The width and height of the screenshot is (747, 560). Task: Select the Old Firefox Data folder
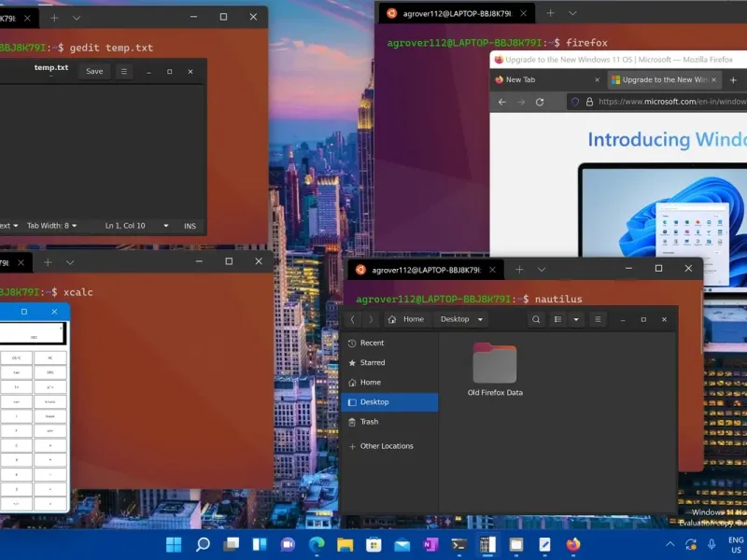pos(495,370)
